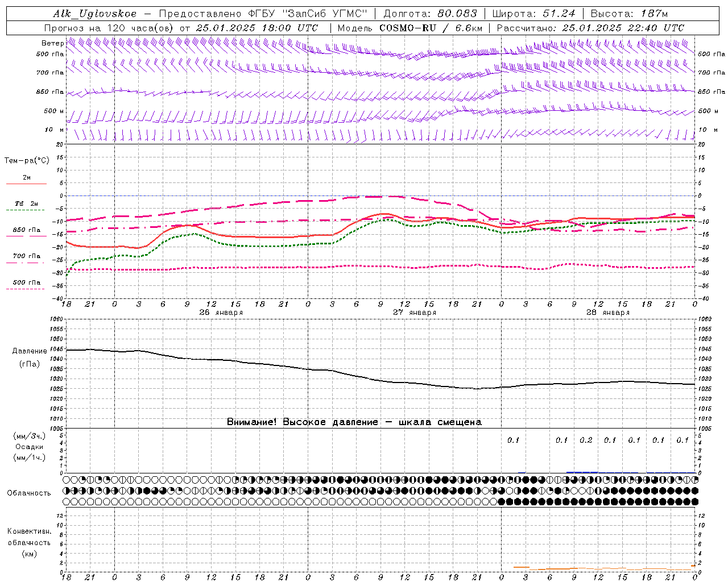Image resolution: width=728 pixels, height=582 pixels.
Task: Click the '27 января' date label
Action: coord(415,313)
